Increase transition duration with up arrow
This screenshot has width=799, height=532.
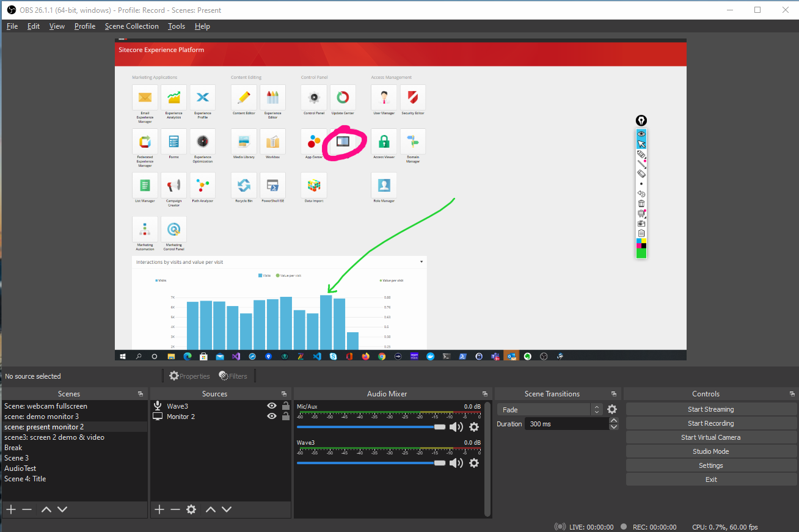614,420
